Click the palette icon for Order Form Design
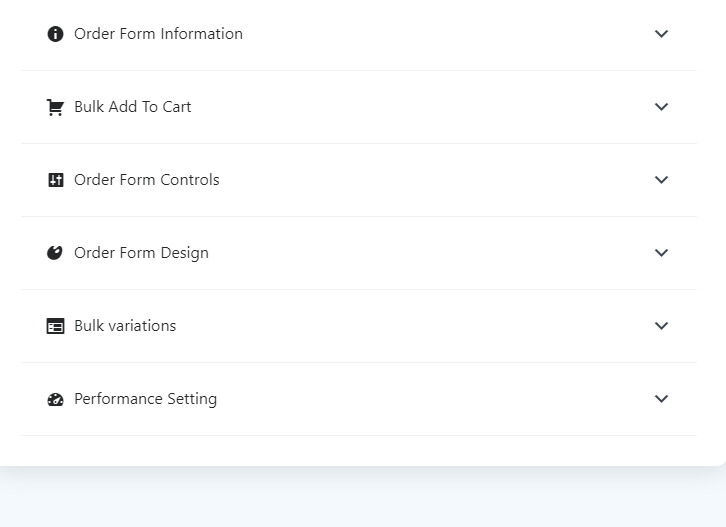This screenshot has height=527, width=726. [x=55, y=253]
